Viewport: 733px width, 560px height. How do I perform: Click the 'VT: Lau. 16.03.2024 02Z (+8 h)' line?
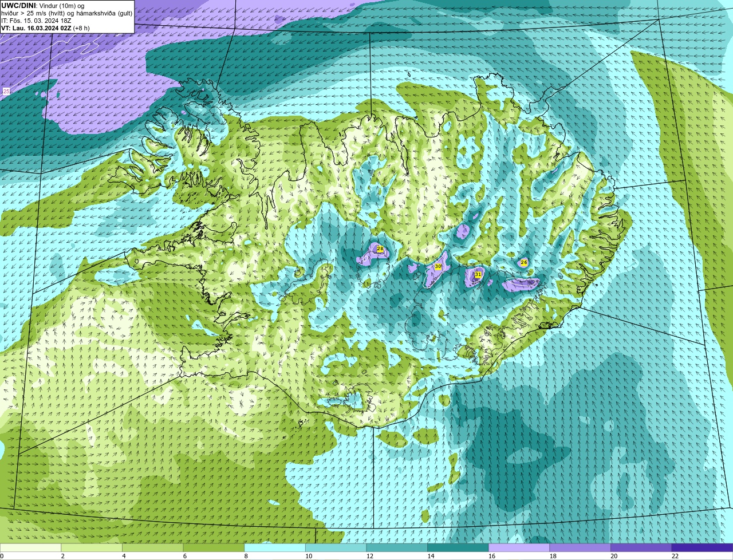coord(45,28)
